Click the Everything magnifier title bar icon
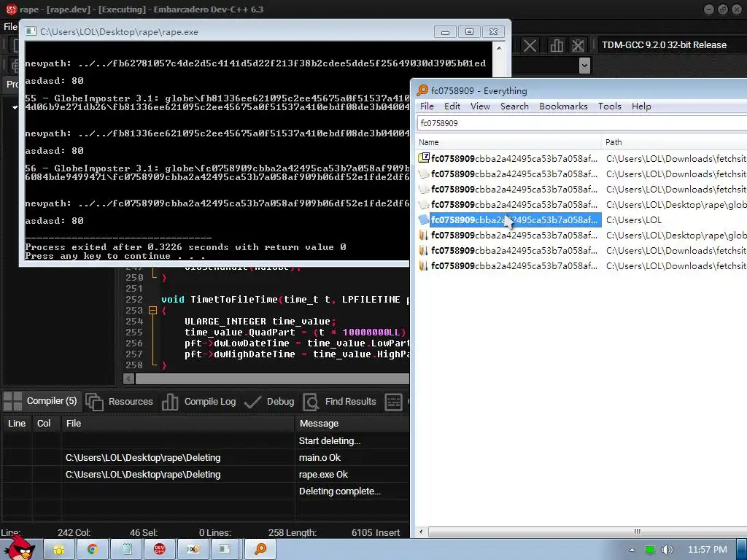The image size is (747, 560). click(422, 90)
